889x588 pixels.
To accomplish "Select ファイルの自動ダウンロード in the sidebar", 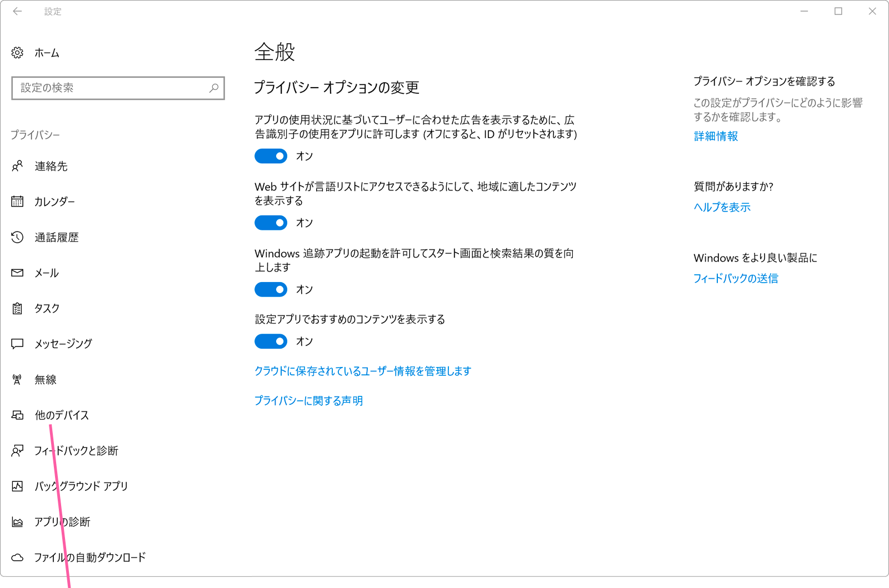I will pos(90,557).
